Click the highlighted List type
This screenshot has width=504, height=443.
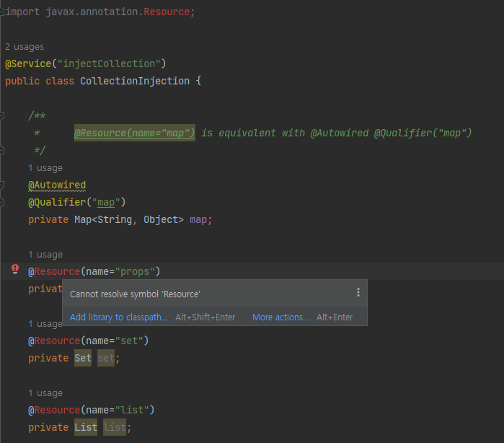coord(86,427)
